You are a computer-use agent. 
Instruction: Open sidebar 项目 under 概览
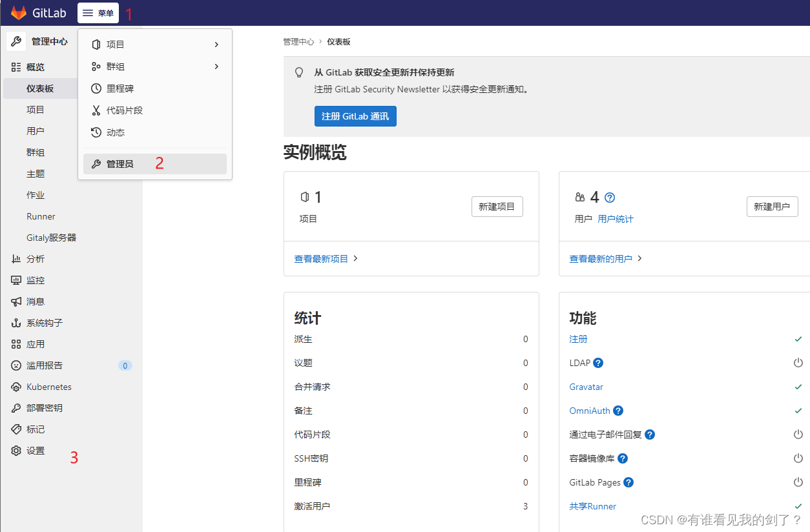tap(36, 110)
